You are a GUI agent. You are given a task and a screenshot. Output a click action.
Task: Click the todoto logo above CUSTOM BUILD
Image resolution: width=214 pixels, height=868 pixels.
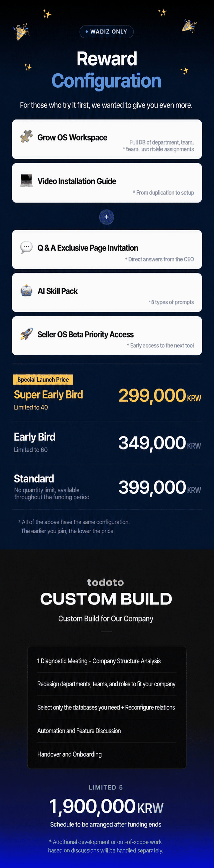click(x=106, y=582)
